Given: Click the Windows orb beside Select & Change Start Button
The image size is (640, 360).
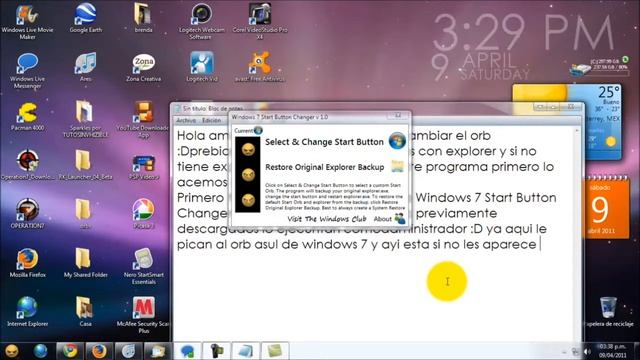Looking at the screenshot, I should coord(397,141).
